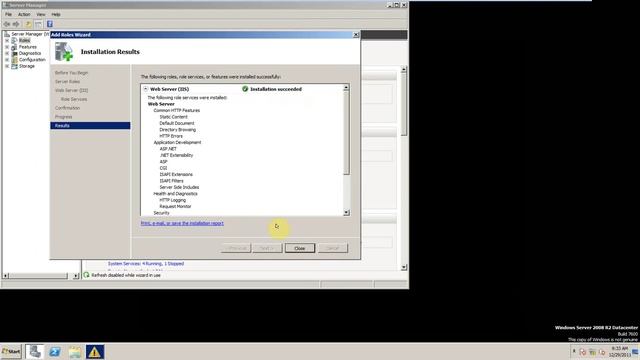Expand the Features tree node
640x360 pixels.
(x=7, y=47)
